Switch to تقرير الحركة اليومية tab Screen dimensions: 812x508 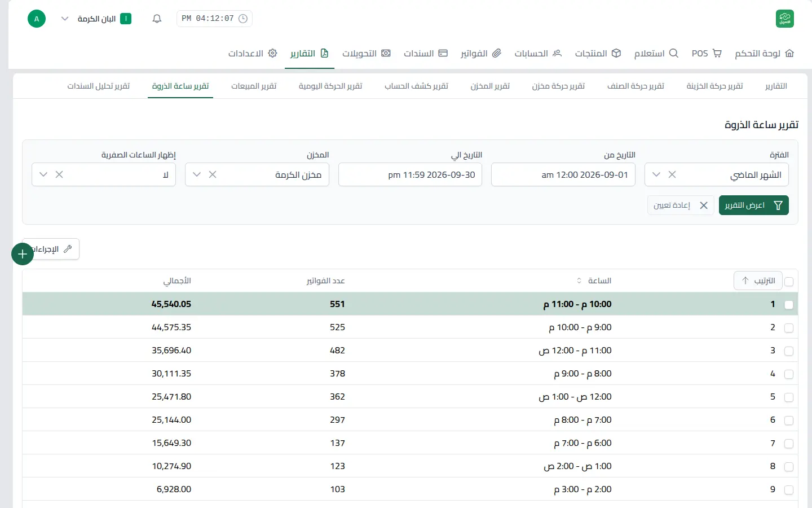330,86
